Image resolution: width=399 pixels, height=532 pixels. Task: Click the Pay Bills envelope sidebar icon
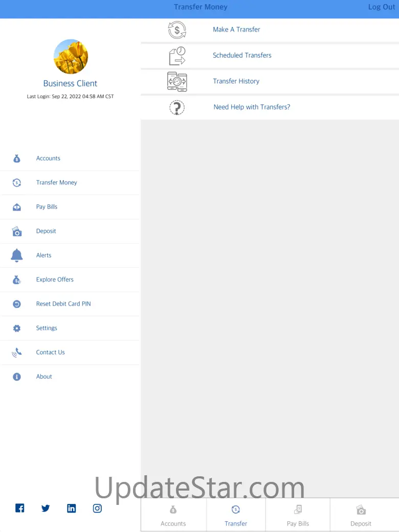17,207
